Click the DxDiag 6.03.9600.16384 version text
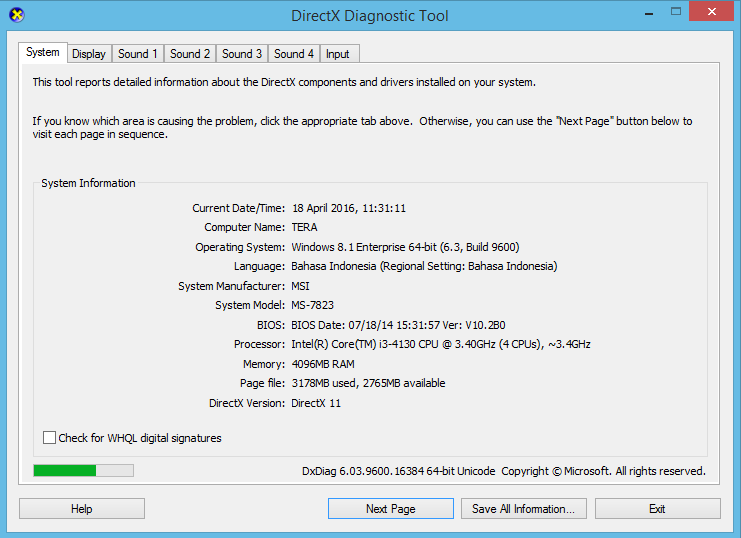Screen dimensions: 741x538 coord(398,471)
